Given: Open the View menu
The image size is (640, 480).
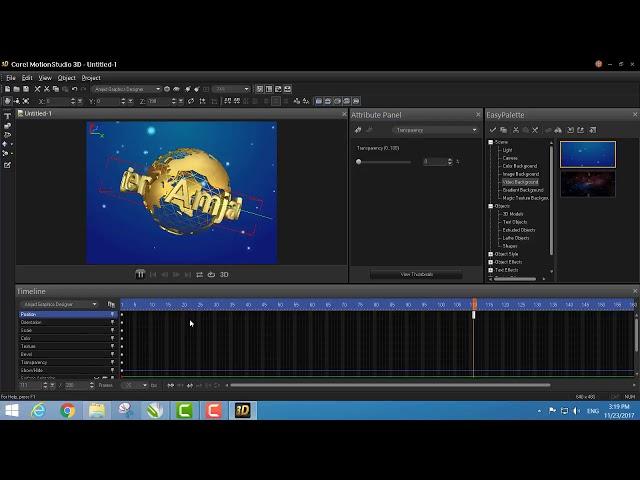Looking at the screenshot, I should [x=45, y=78].
